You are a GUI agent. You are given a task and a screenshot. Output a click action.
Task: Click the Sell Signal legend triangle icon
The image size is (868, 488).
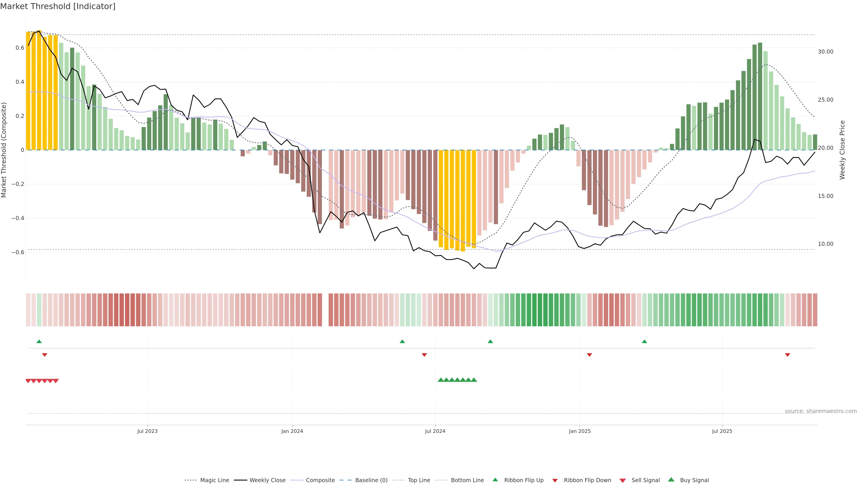tap(623, 481)
